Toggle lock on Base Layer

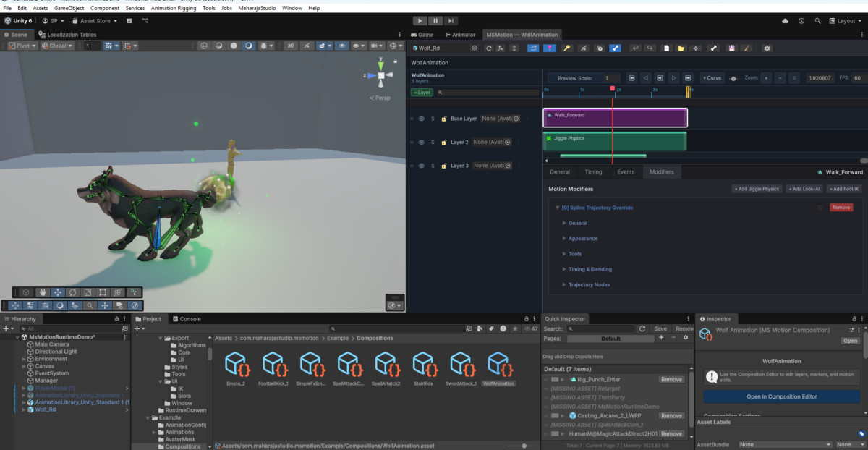443,119
